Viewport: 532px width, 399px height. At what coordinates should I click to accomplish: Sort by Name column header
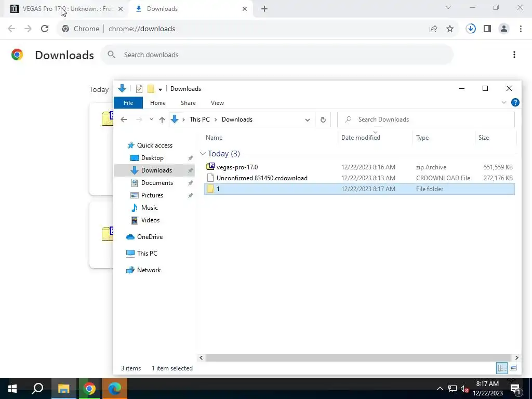pyautogui.click(x=214, y=138)
